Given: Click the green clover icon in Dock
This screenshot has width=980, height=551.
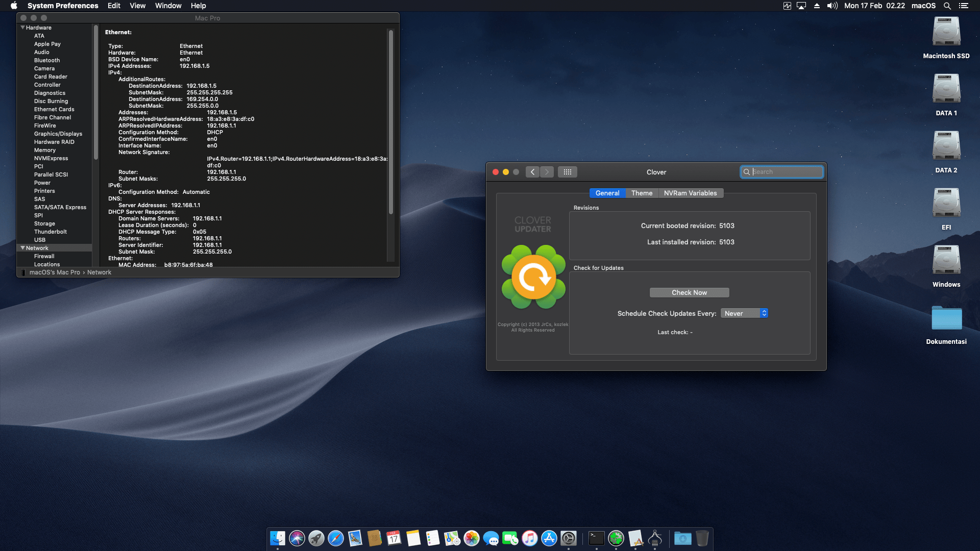Looking at the screenshot, I should [616, 538].
